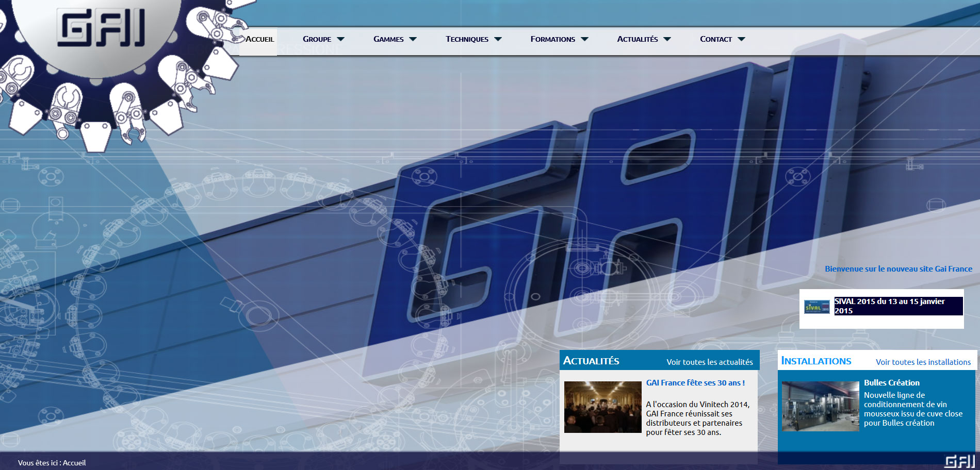Image resolution: width=980 pixels, height=470 pixels.
Task: Expand the Actualités dropdown arrow
Action: pos(667,39)
